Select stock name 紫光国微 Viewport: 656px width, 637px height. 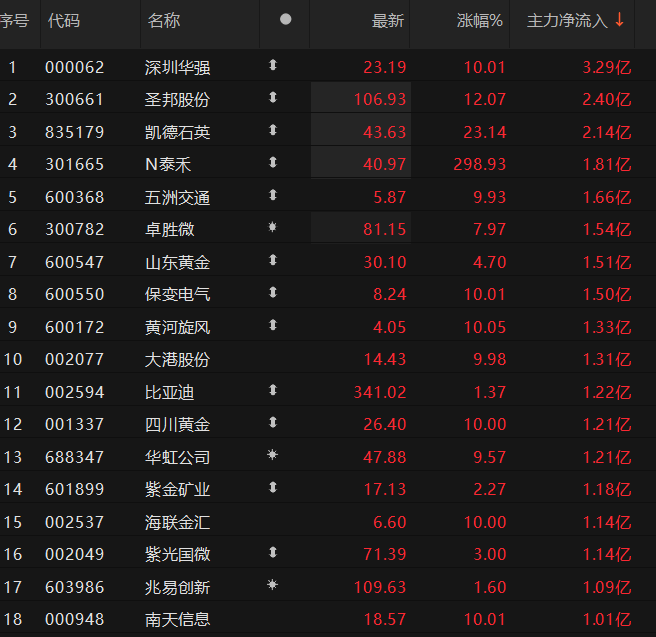click(177, 555)
